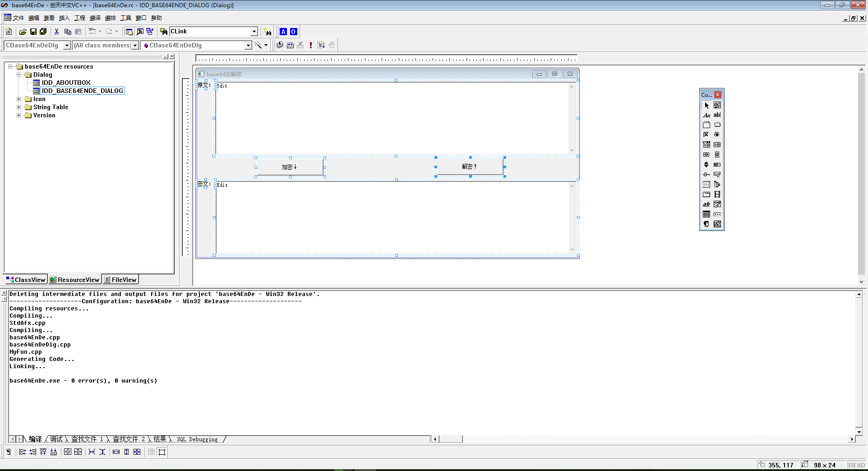
Task: Open the All class members dropdown
Action: tap(135, 45)
